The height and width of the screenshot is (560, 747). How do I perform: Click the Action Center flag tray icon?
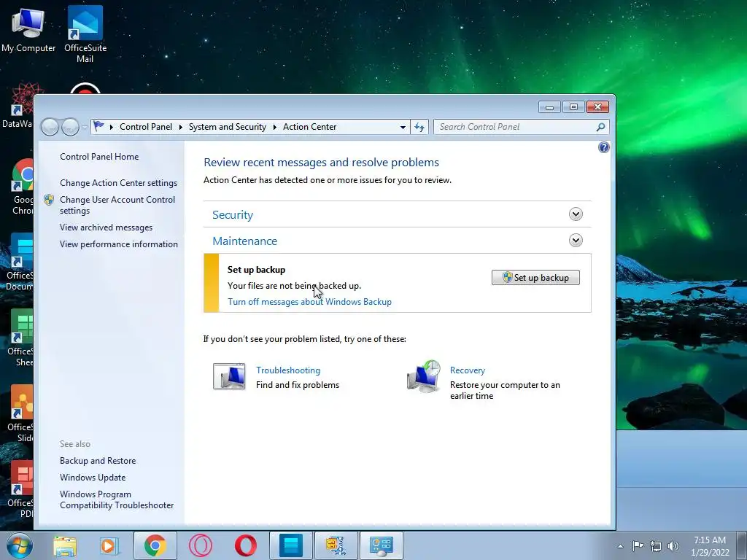[638, 545]
